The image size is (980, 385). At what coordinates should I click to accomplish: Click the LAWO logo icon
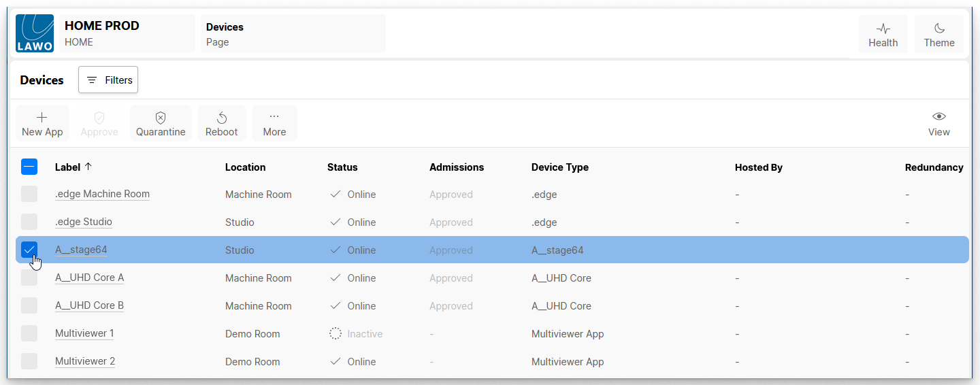pyautogui.click(x=35, y=33)
